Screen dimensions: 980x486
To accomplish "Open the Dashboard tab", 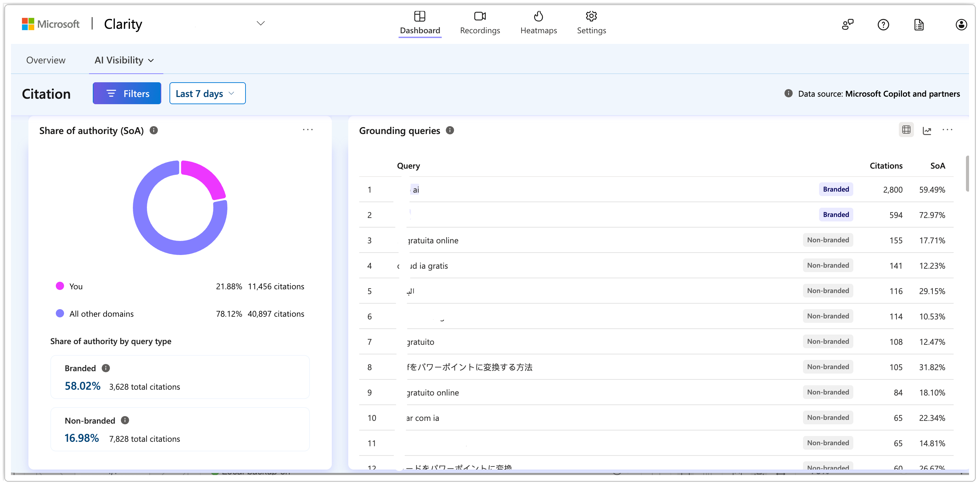I will point(419,23).
